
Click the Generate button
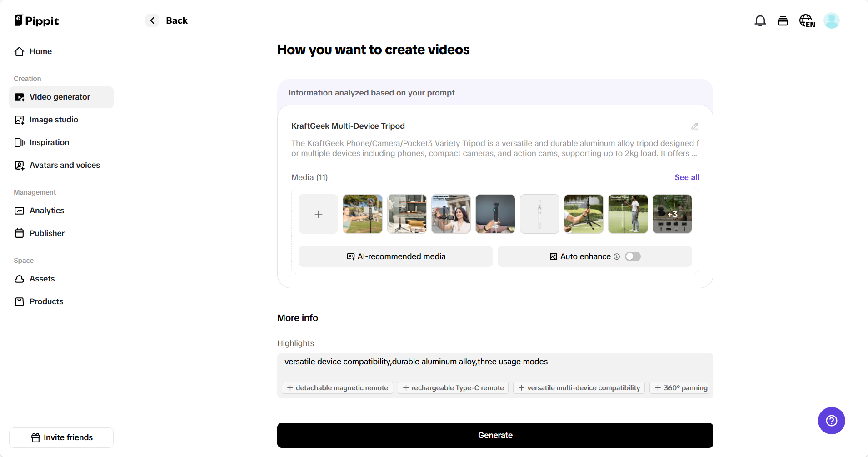click(x=495, y=435)
